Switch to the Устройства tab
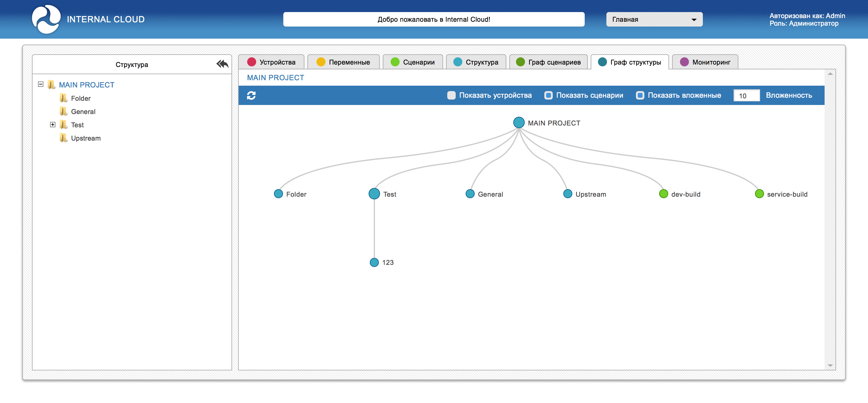The height and width of the screenshot is (403, 868). [271, 62]
